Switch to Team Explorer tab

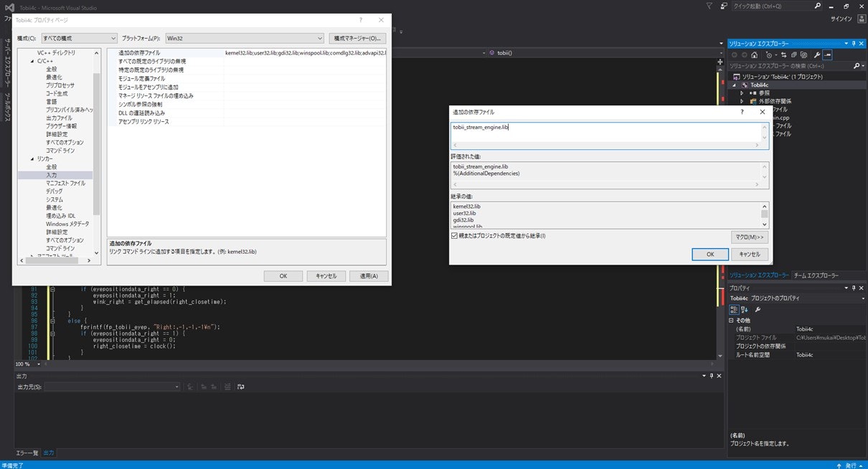click(x=816, y=275)
